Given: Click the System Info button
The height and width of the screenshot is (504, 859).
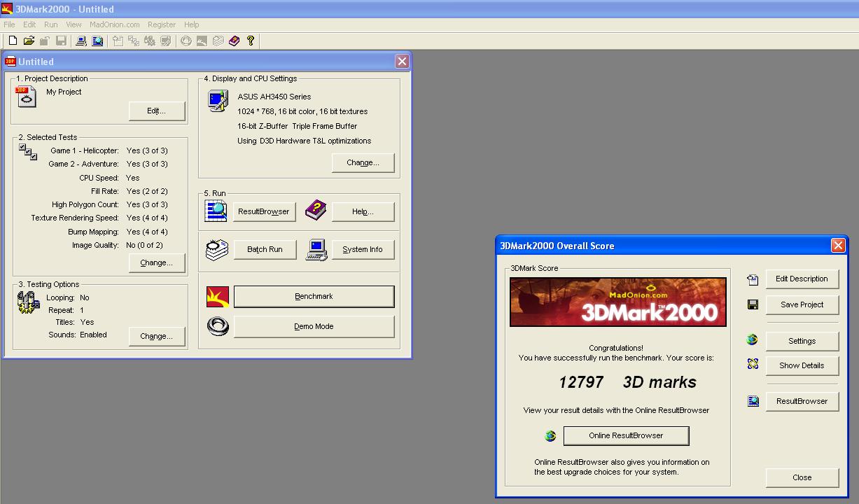Looking at the screenshot, I should point(363,249).
